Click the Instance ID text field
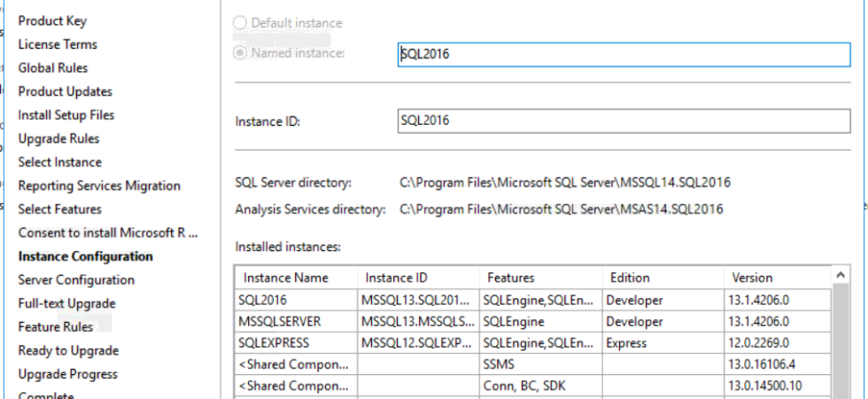The image size is (868, 399). 624,121
